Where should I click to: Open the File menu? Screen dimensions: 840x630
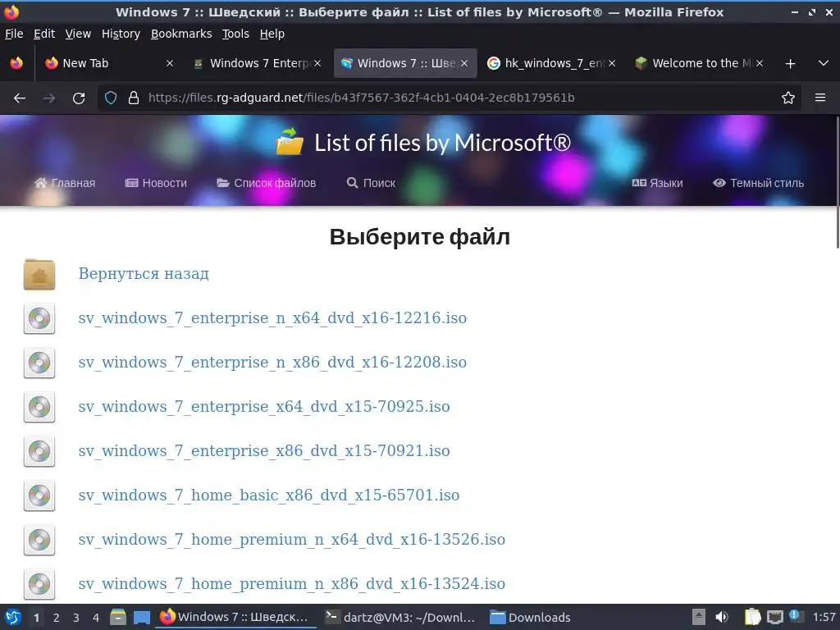tap(14, 34)
